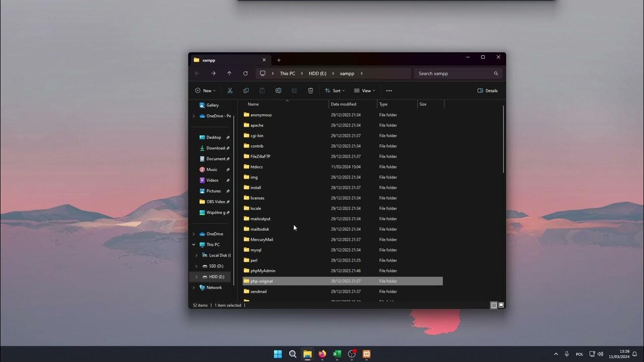Open the View dropdown

365,90
